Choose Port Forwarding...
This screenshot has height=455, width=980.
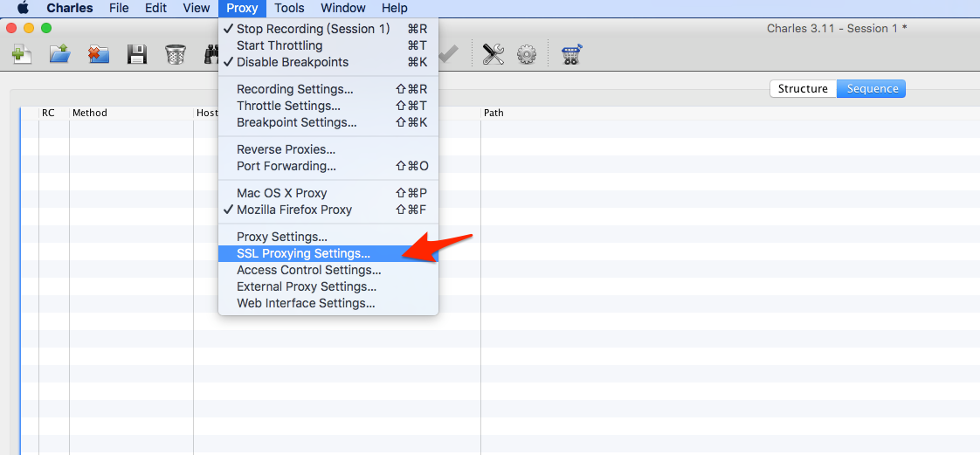(x=328, y=166)
